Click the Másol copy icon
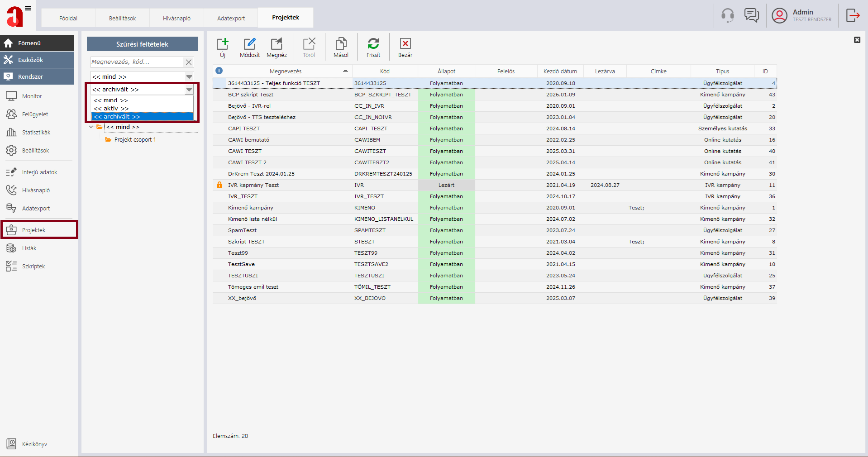The image size is (868, 457). (341, 44)
